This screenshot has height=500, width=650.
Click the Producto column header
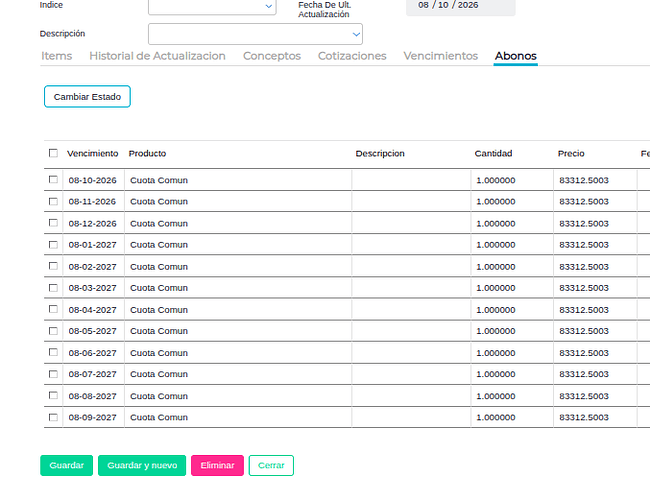point(147,153)
